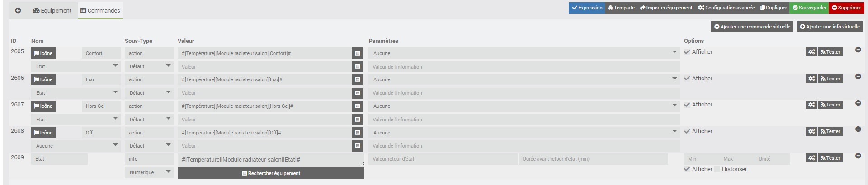Select the Commandes tab

click(x=100, y=10)
